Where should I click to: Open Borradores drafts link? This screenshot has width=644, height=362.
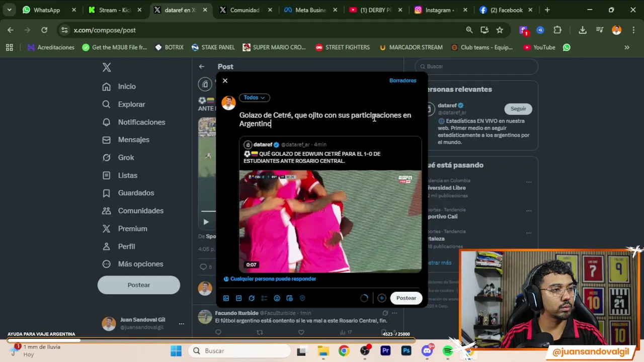(403, 80)
